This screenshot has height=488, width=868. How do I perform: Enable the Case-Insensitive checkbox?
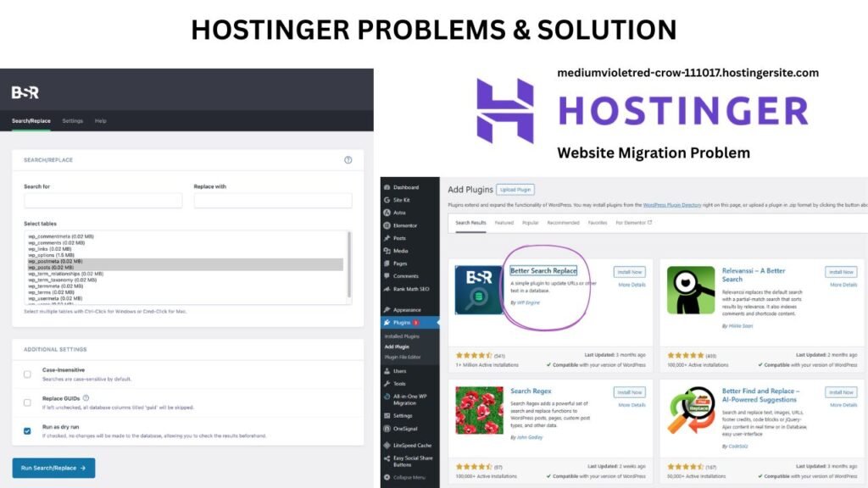(x=27, y=374)
